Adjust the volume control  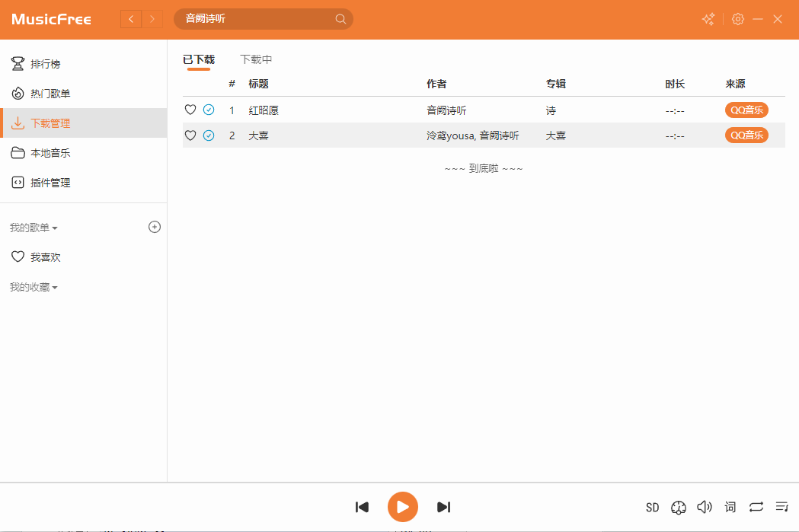point(705,507)
